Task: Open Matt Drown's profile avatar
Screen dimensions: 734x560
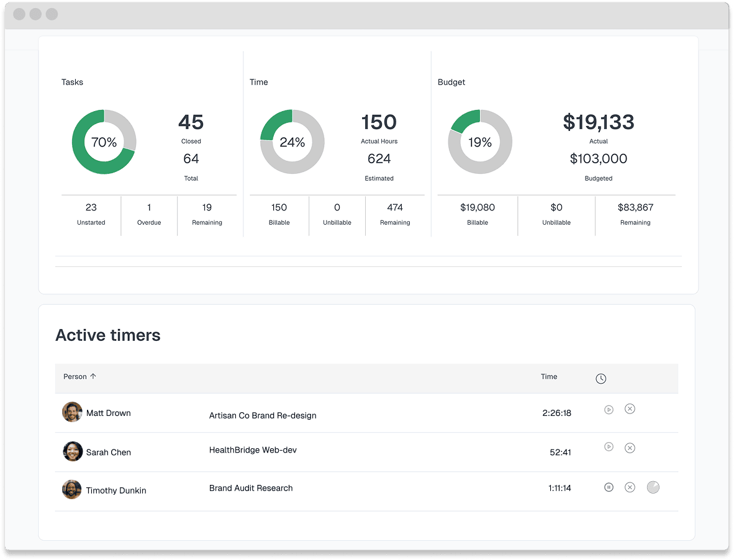Action: coord(72,412)
